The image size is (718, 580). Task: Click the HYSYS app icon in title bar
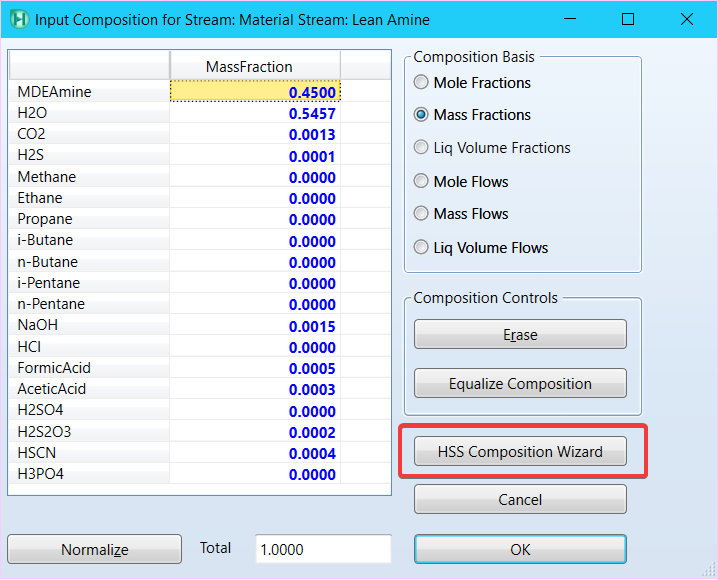[x=18, y=19]
